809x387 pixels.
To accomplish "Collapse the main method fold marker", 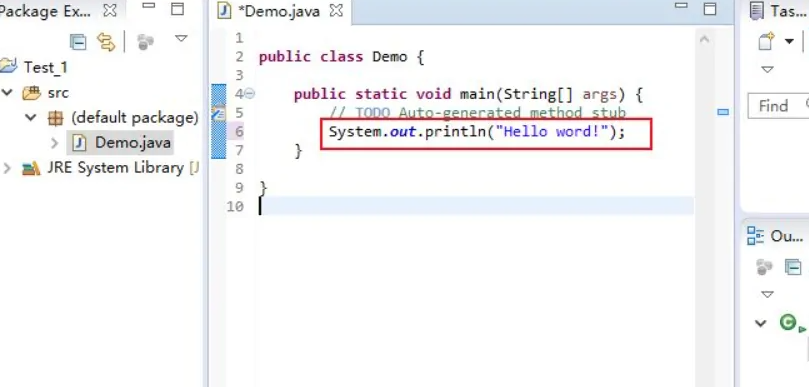I will tap(249, 93).
